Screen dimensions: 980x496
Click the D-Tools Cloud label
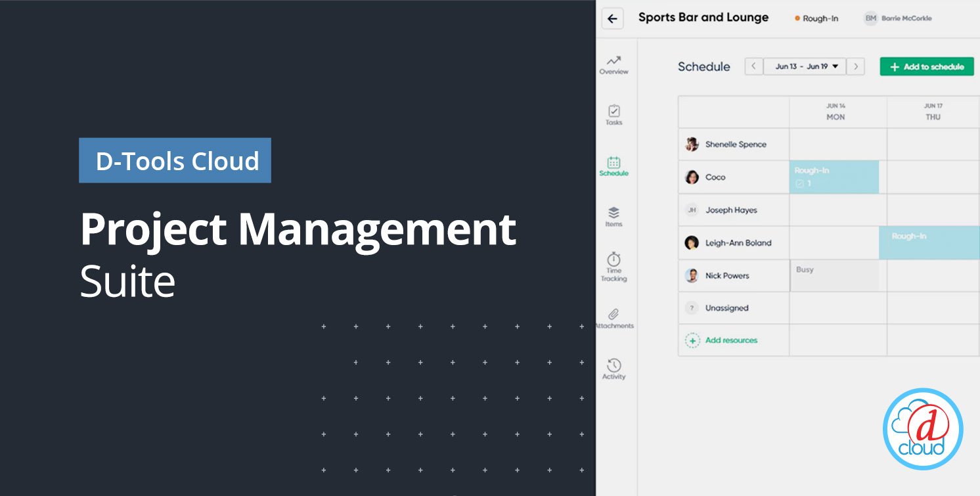click(x=175, y=160)
